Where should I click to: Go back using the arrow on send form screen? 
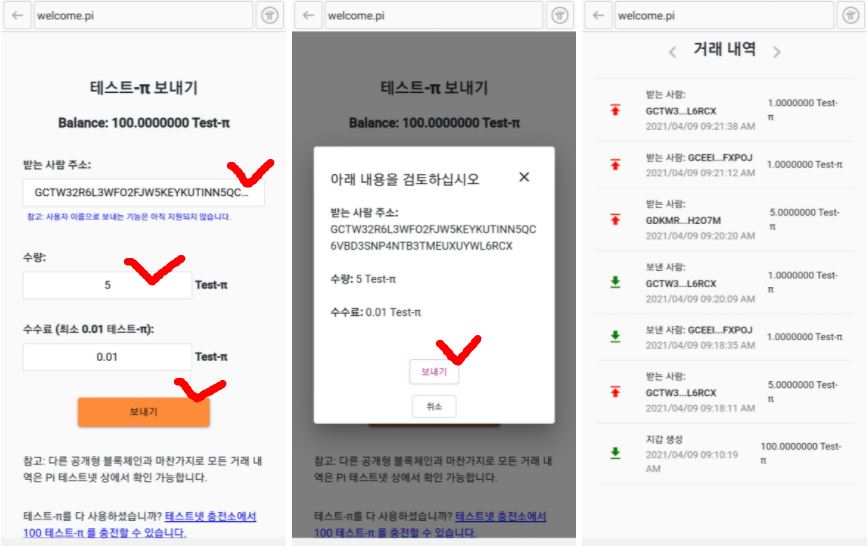point(18,16)
